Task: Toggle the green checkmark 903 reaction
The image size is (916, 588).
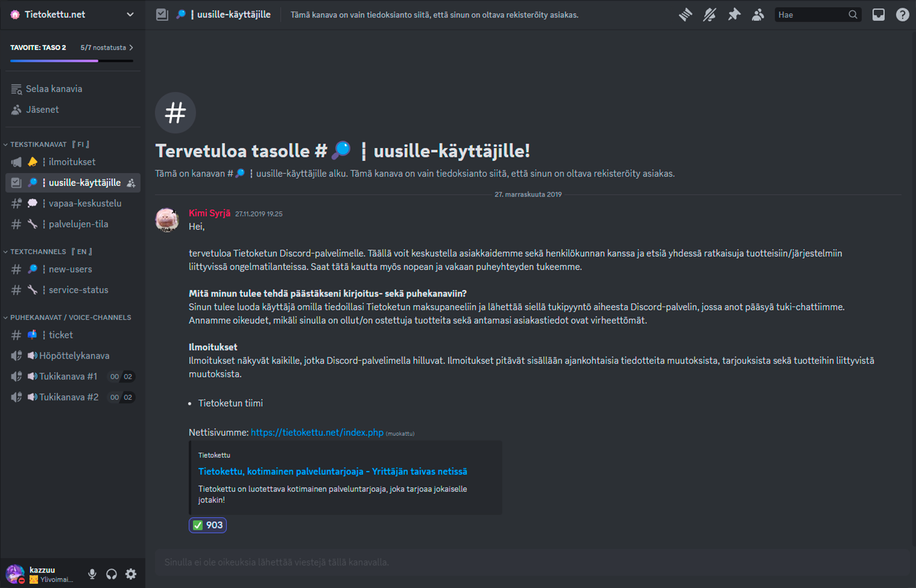Action: click(208, 525)
